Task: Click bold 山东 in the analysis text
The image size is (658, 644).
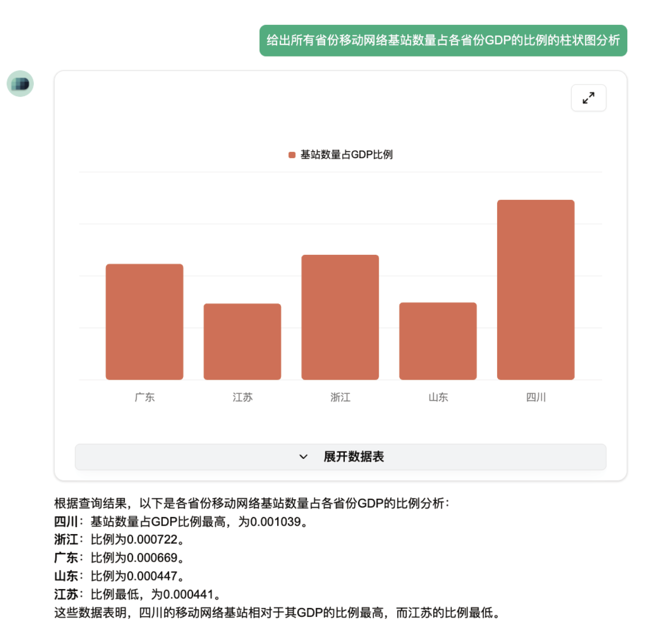Action: pos(66,576)
